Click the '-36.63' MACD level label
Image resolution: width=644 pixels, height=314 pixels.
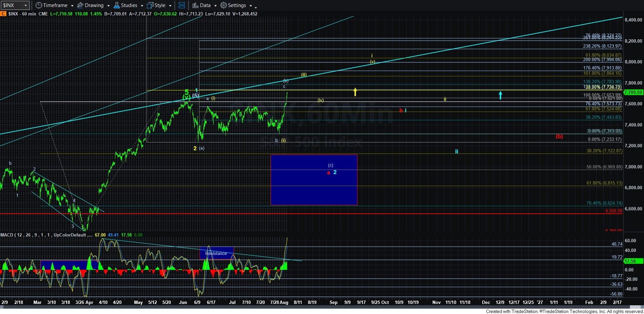pos(616,284)
